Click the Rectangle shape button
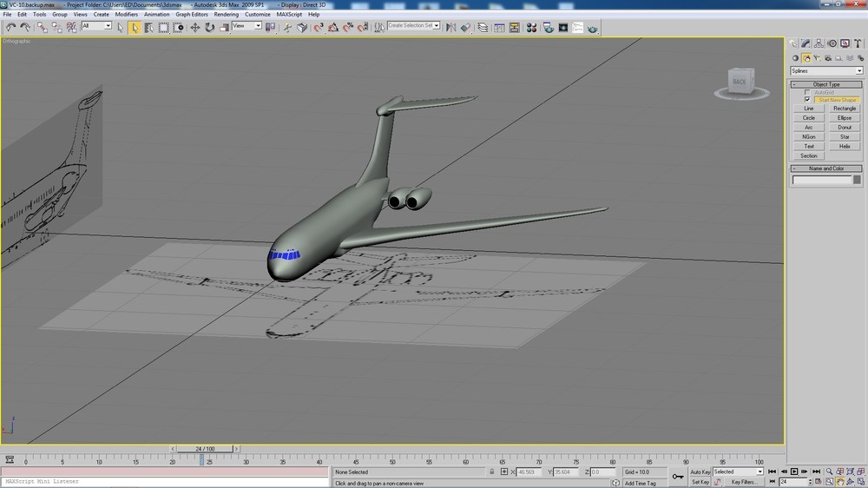Viewport: 868px width, 488px height. tap(845, 109)
